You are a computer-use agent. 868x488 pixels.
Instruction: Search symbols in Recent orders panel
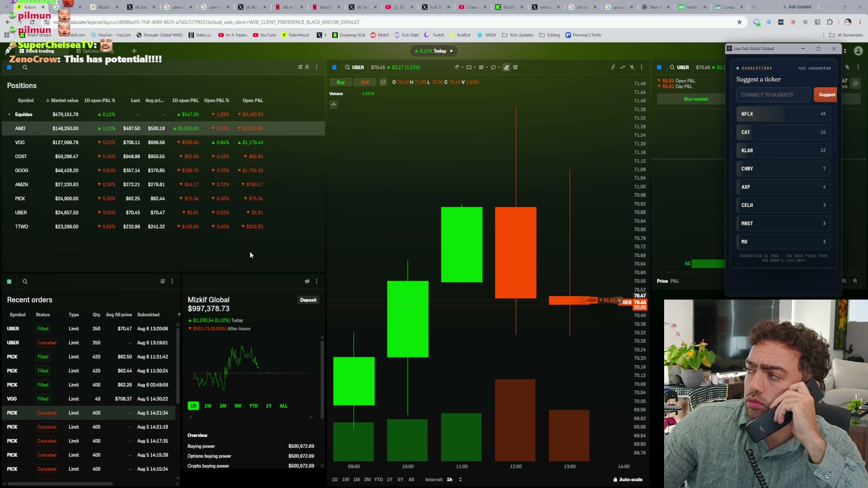tap(25, 282)
